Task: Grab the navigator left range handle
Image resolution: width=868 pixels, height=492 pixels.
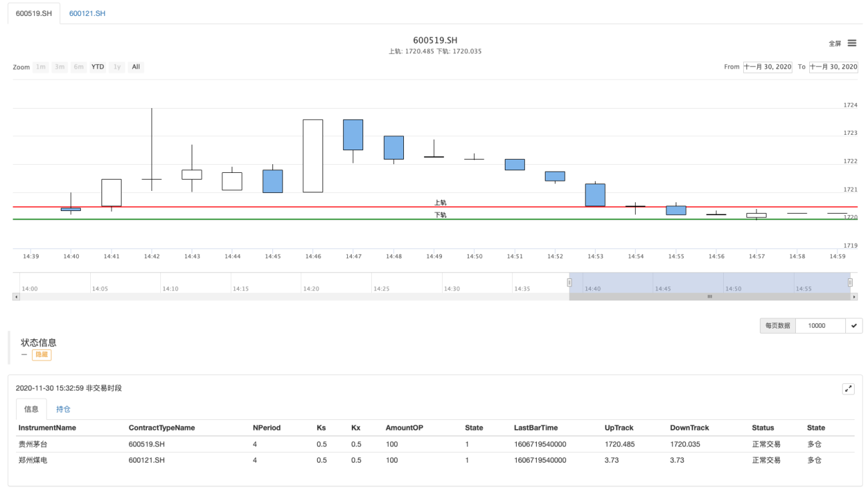Action: point(570,282)
